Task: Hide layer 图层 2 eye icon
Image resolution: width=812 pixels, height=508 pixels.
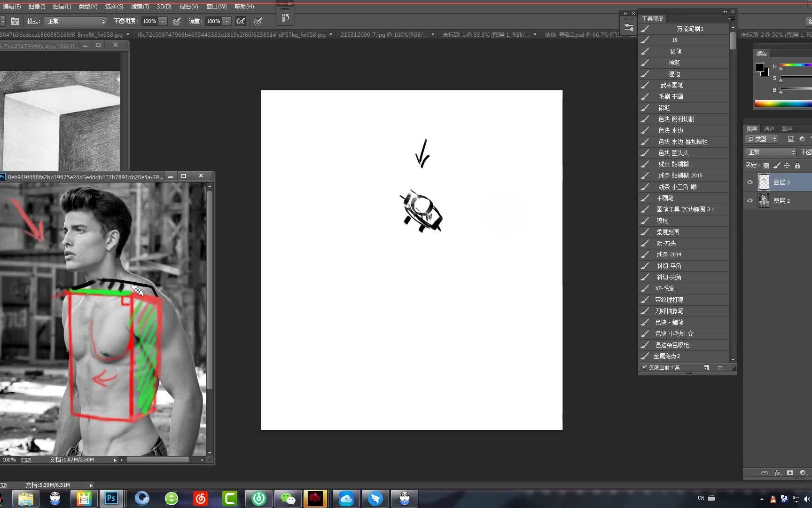Action: pyautogui.click(x=750, y=200)
